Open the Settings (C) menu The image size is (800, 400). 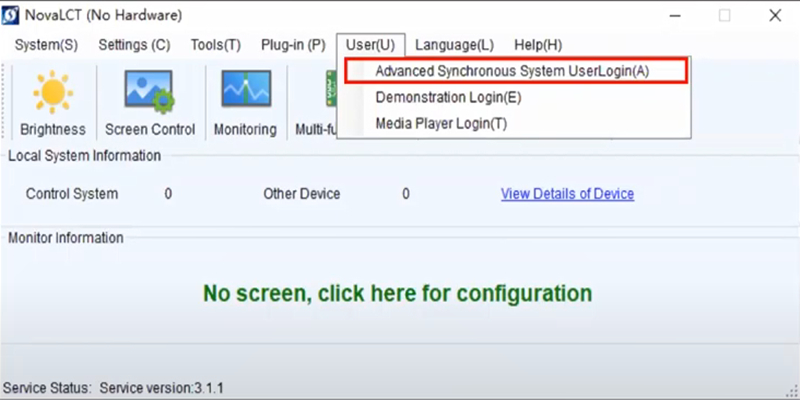(x=134, y=45)
